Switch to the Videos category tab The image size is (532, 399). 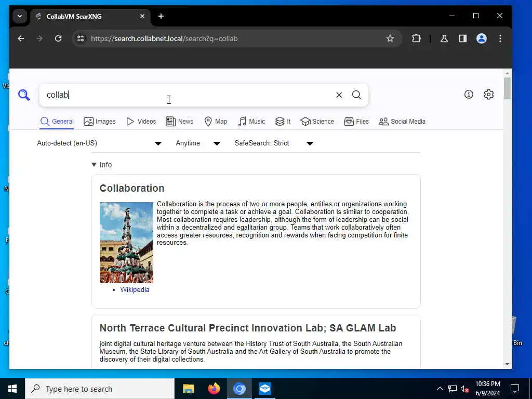pos(141,122)
